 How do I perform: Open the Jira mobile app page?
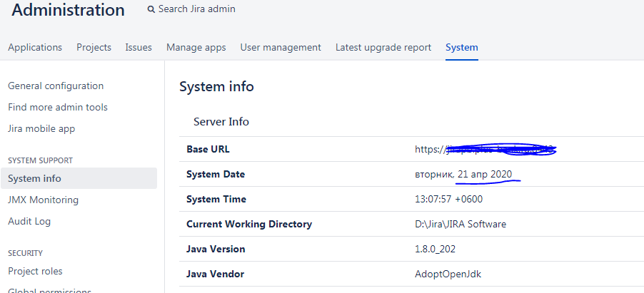[41, 129]
